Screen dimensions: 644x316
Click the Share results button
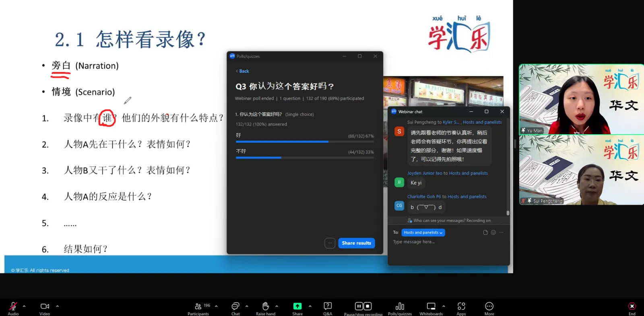point(356,243)
